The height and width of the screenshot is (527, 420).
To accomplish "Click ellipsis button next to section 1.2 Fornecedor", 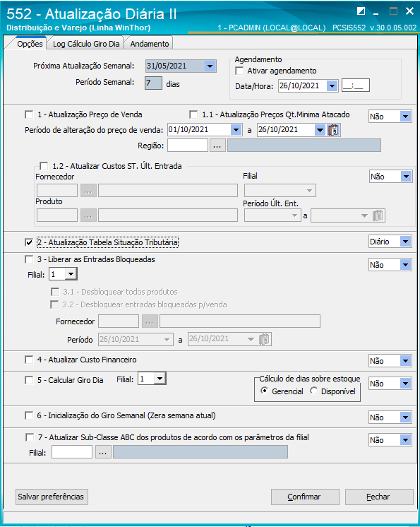I will (88, 191).
